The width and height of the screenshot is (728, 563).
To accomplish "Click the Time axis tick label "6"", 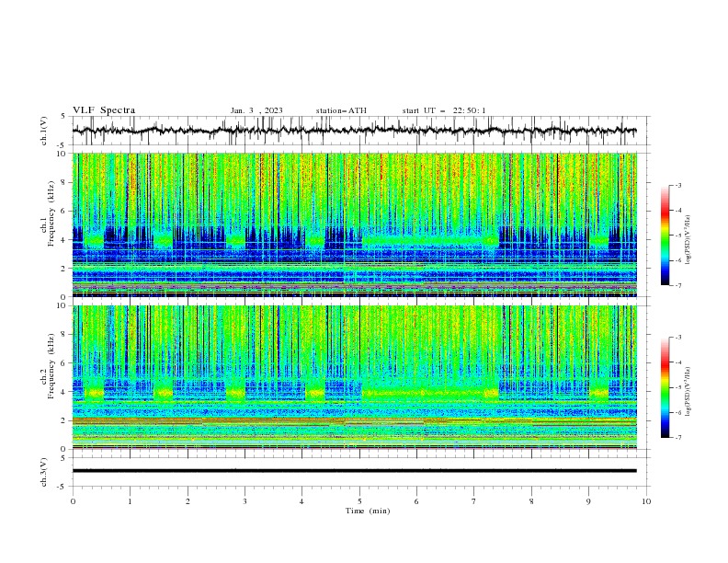I will 416,501.
